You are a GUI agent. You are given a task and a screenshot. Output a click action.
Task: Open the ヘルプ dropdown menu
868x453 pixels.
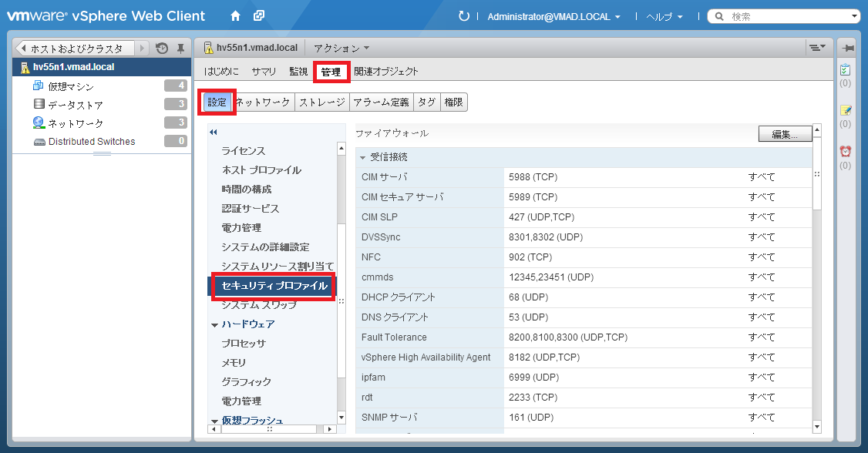(x=664, y=17)
